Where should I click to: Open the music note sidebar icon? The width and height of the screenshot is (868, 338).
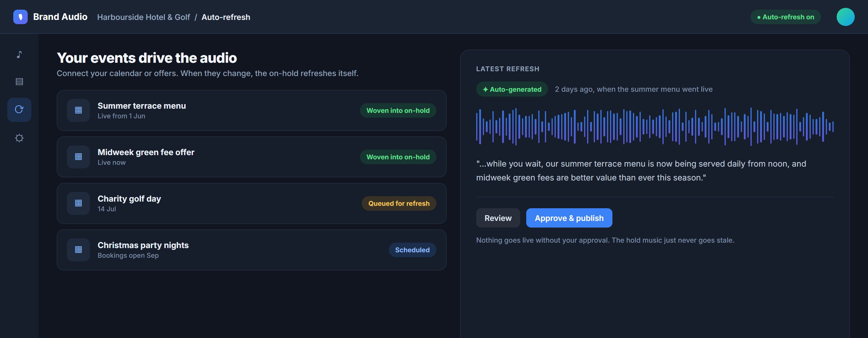pos(19,55)
